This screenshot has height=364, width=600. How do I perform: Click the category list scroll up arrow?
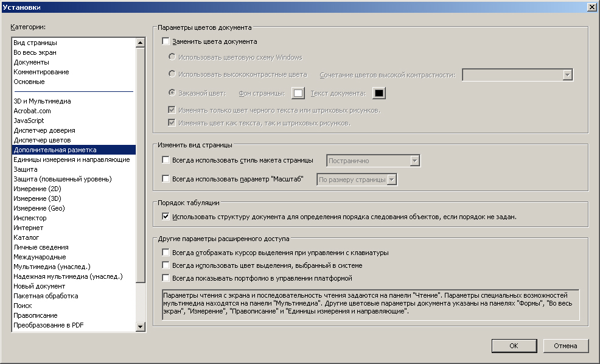click(x=141, y=43)
